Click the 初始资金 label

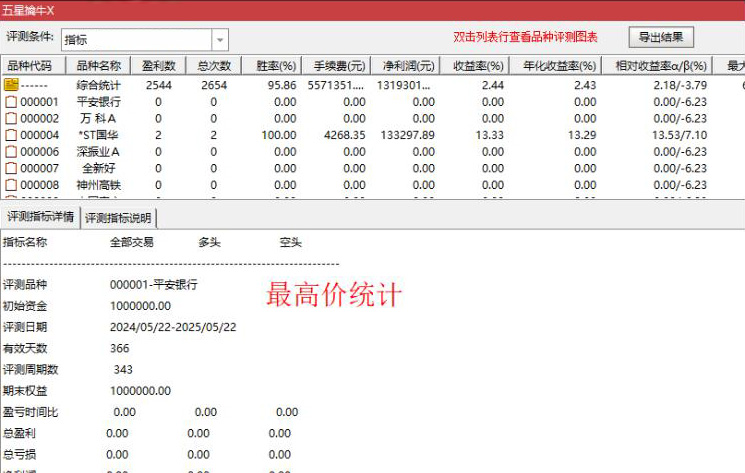(x=25, y=306)
